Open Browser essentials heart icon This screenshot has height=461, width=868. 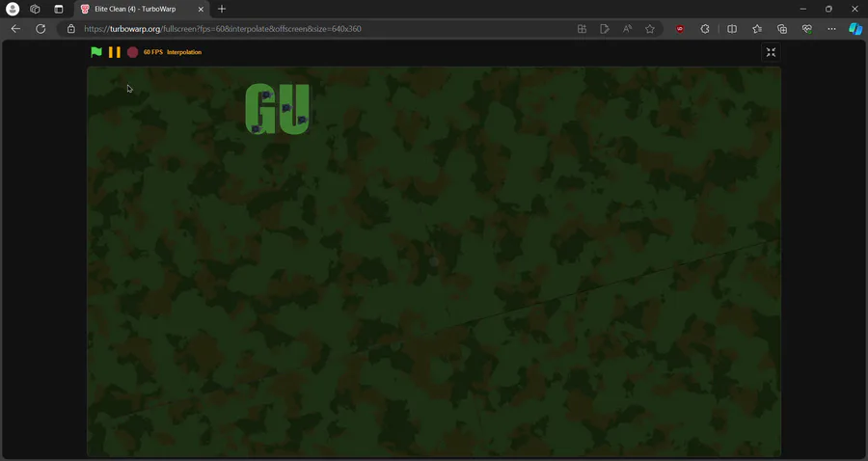coord(806,29)
